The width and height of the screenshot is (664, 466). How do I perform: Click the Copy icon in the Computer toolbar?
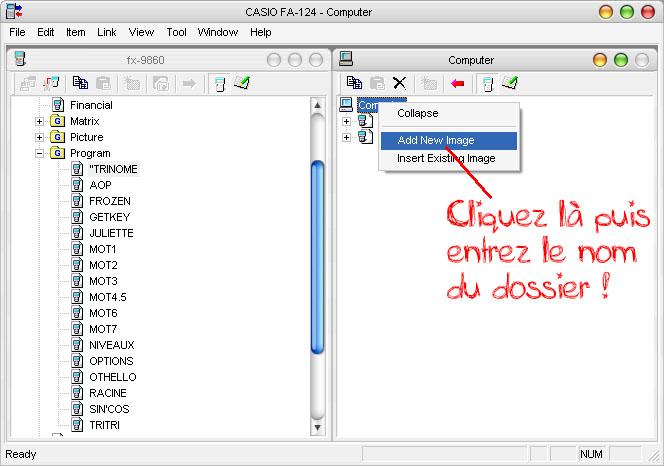click(x=354, y=84)
